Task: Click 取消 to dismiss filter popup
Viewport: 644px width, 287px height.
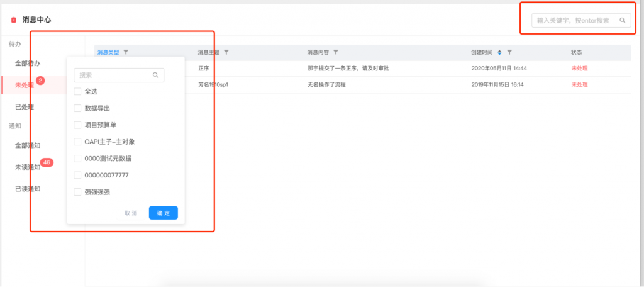Action: coord(131,213)
